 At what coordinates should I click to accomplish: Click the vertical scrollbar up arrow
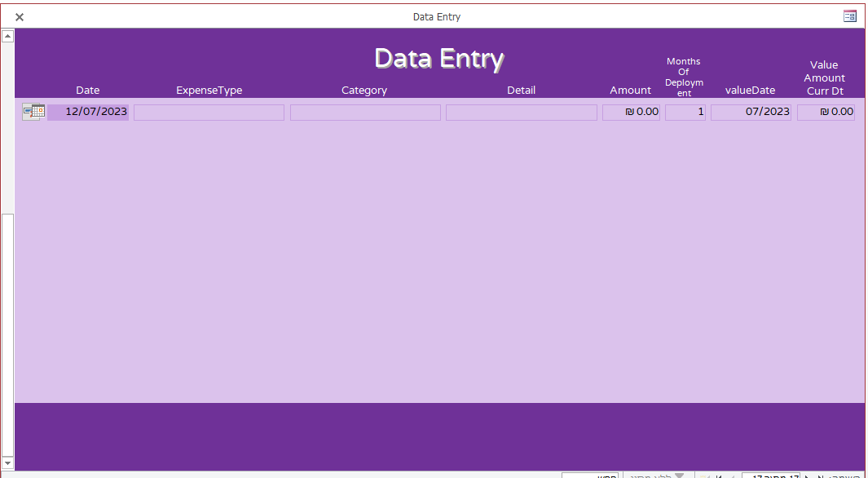tap(7, 36)
